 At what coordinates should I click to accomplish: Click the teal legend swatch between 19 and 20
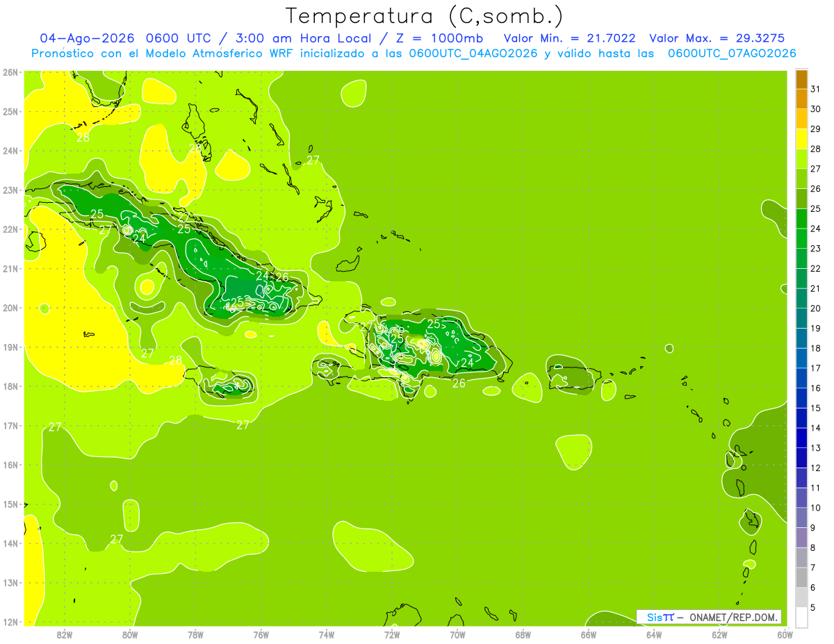[801, 318]
